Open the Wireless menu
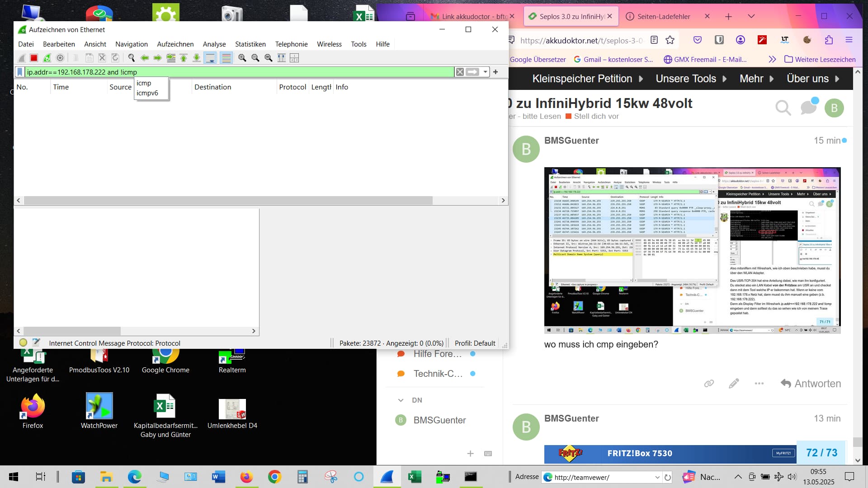This screenshot has width=868, height=488. [x=329, y=44]
